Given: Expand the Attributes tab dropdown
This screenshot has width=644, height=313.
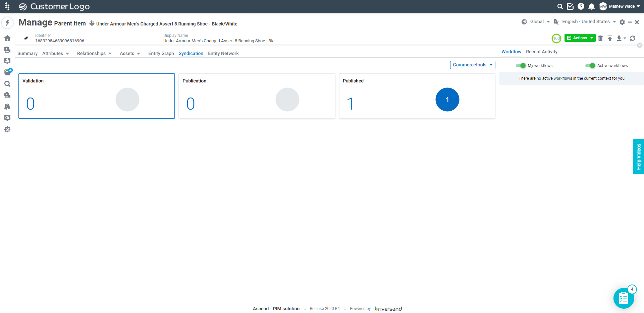Looking at the screenshot, I should click(x=67, y=54).
